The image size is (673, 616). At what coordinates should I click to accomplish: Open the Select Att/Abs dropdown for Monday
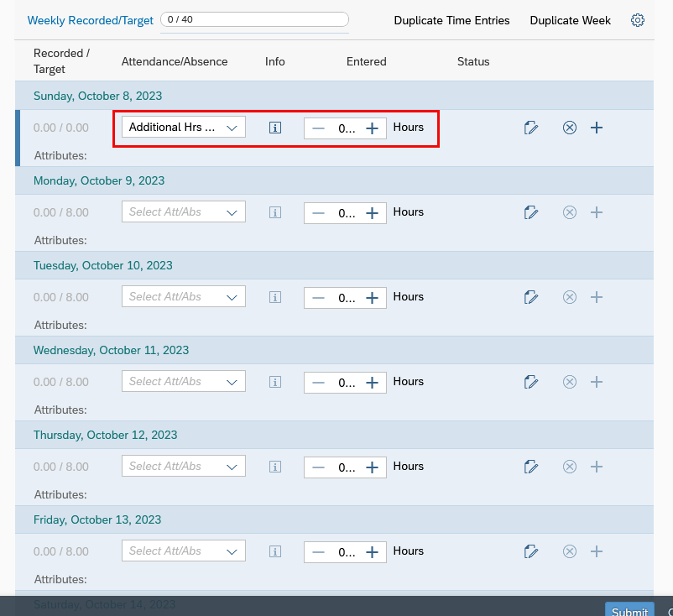point(183,211)
